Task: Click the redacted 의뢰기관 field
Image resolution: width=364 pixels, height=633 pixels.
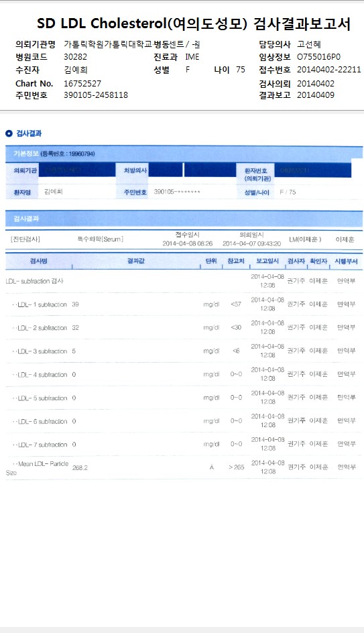Action: (79, 171)
